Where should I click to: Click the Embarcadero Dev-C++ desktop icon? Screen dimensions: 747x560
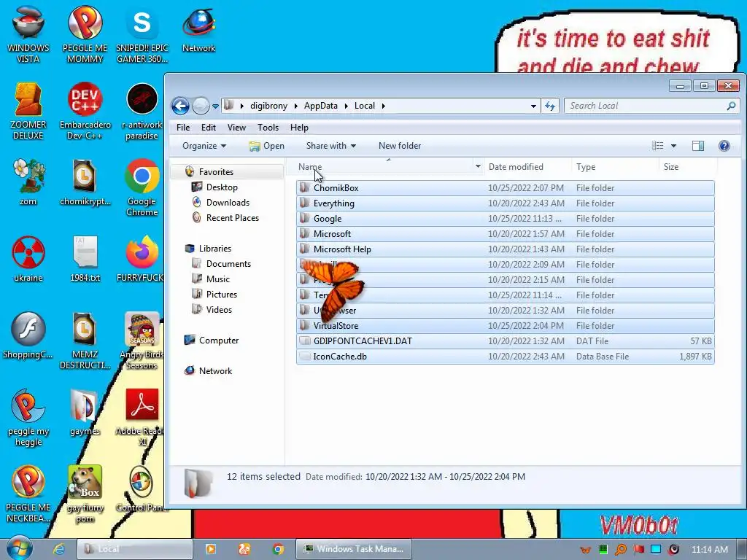coord(85,111)
